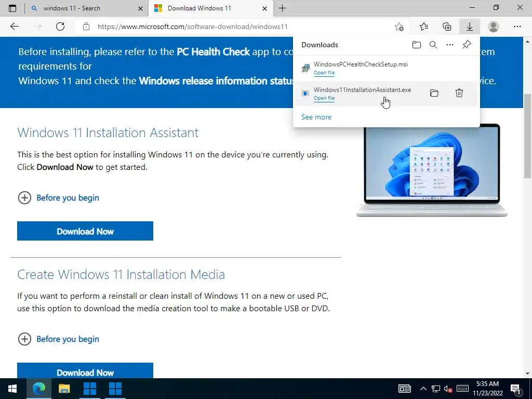Open File Explorer from taskbar
Image resolution: width=532 pixels, height=399 pixels.
[64, 389]
